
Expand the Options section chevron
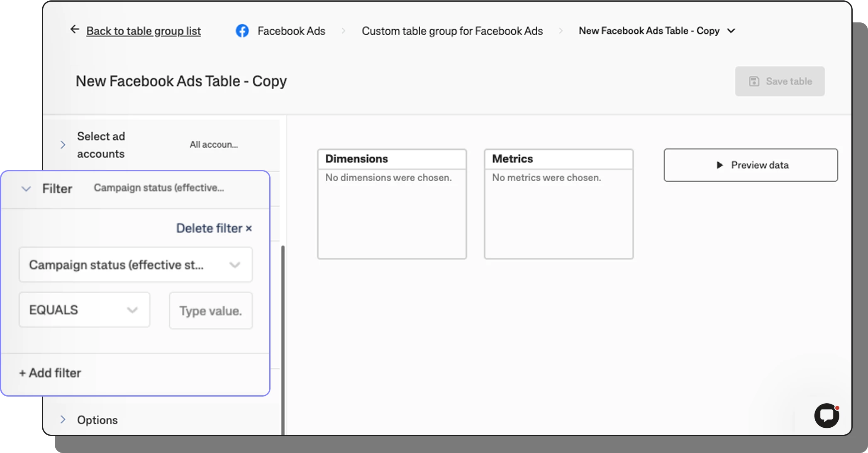[63, 419]
